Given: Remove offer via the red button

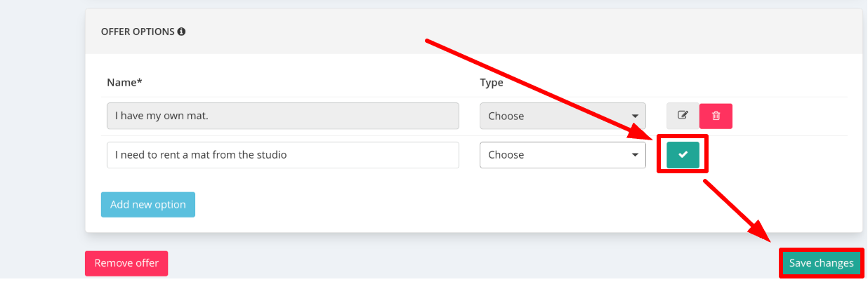Looking at the screenshot, I should [x=126, y=264].
